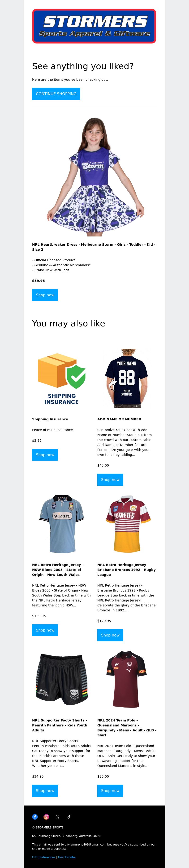The width and height of the screenshot is (189, 868).
Task: Click the Unsubscribe link
Action: point(67,857)
